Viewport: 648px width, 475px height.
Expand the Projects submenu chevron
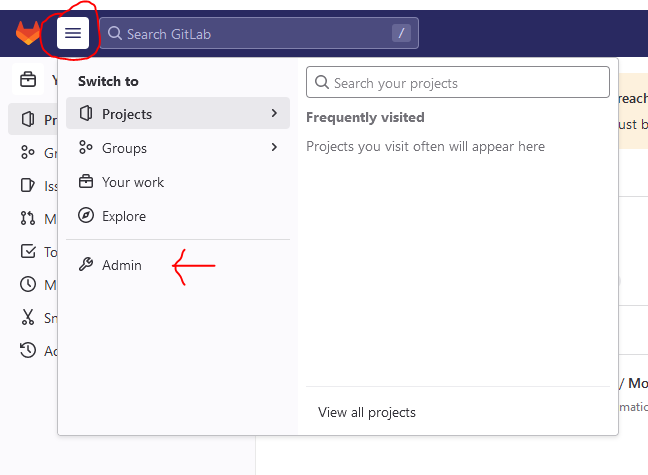(274, 114)
